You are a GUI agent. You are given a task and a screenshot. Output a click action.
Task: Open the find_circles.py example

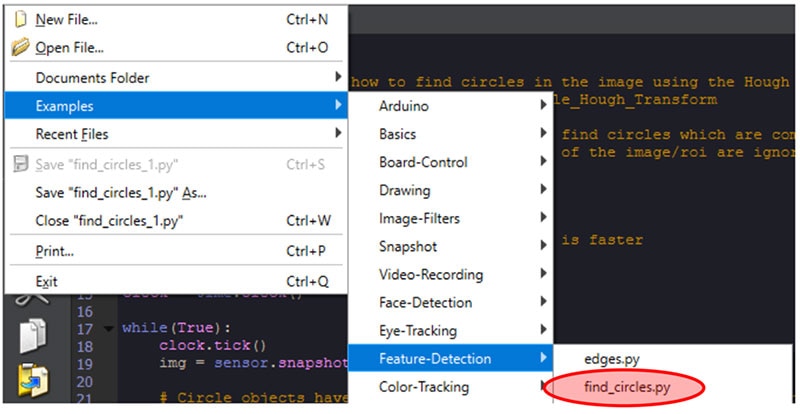[x=625, y=387]
